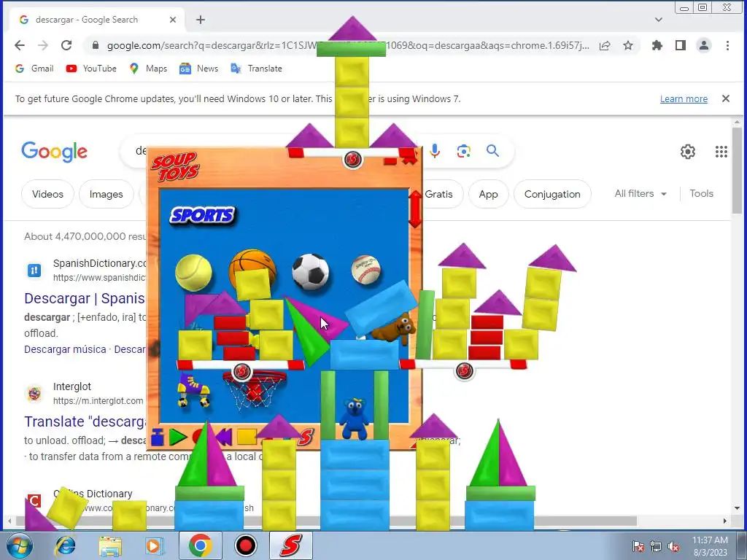Close the descargar Google Search tab

click(173, 20)
